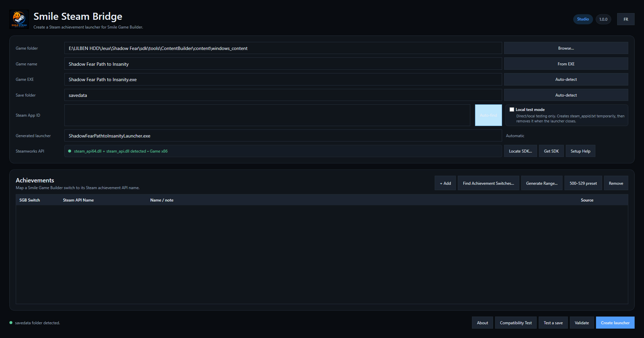Run the Compatibility Test
This screenshot has height=338, width=644.
(516, 323)
